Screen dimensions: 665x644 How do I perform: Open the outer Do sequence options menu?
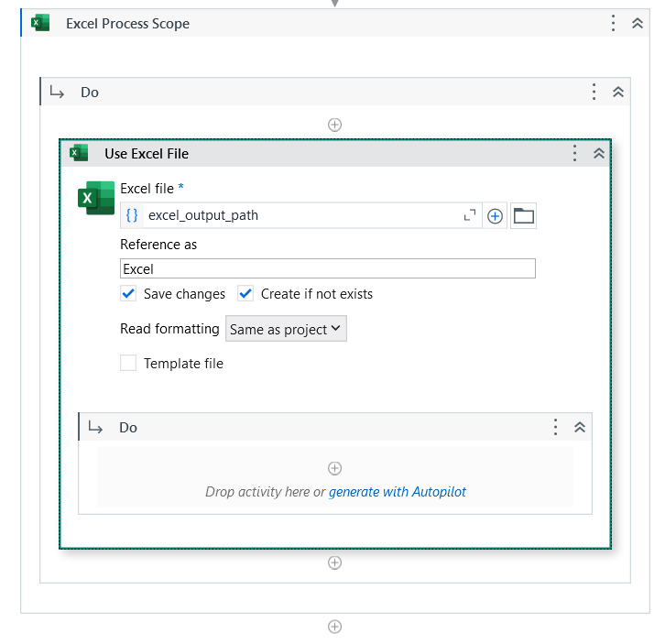[x=594, y=92]
